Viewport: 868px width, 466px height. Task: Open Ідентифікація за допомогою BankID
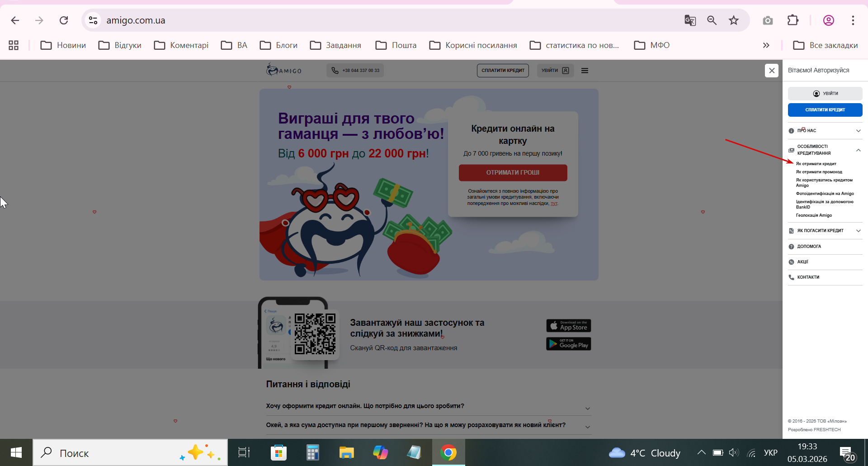[x=825, y=204]
